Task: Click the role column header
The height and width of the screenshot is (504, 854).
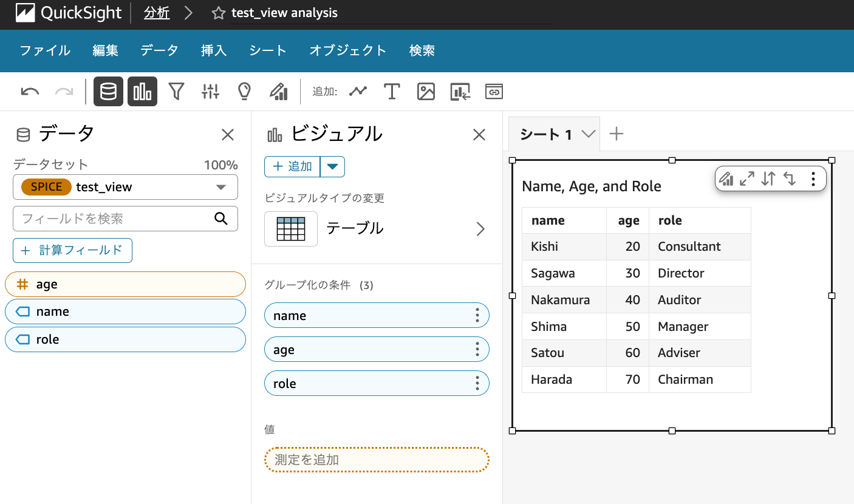Action: tap(700, 220)
